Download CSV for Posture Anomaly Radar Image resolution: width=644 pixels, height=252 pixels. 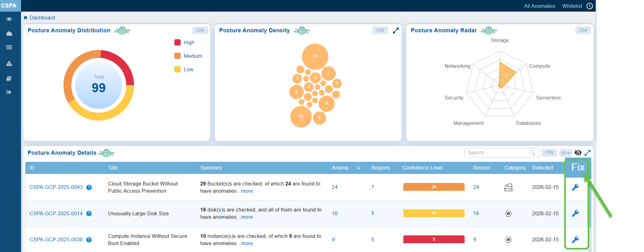pyautogui.click(x=583, y=30)
